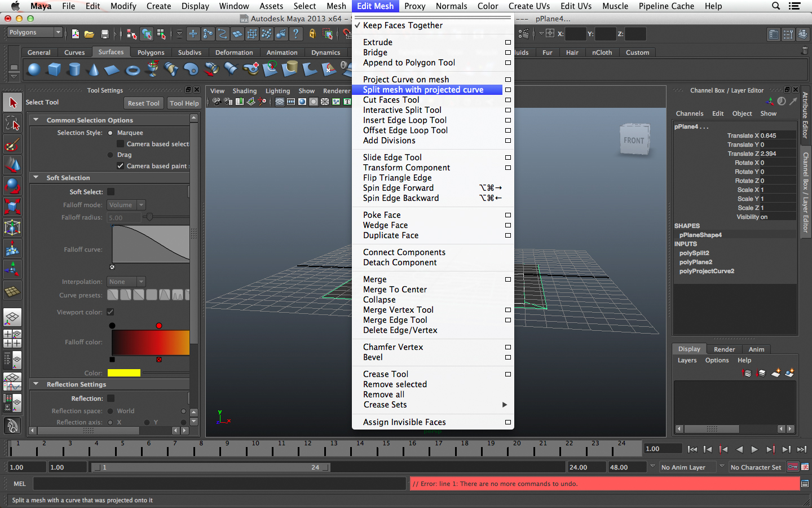Viewport: 812px width, 508px height.
Task: Toggle the Auto Keyframe key icon
Action: click(792, 467)
